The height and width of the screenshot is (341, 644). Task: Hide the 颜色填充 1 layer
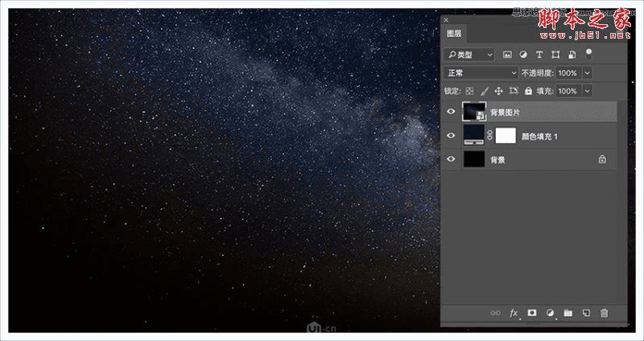pyautogui.click(x=451, y=135)
